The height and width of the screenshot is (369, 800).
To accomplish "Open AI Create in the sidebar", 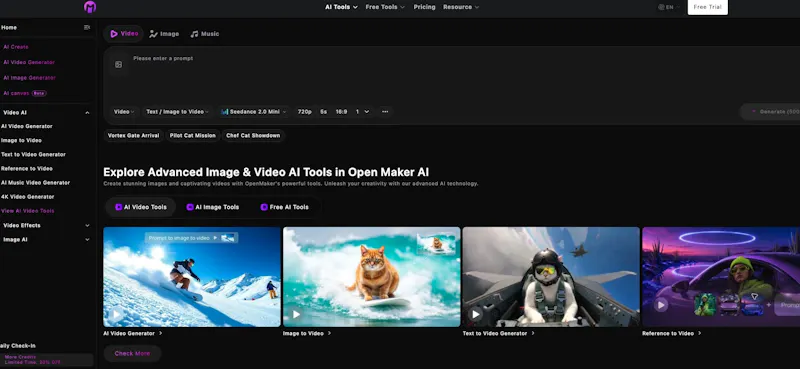I will click(x=16, y=47).
